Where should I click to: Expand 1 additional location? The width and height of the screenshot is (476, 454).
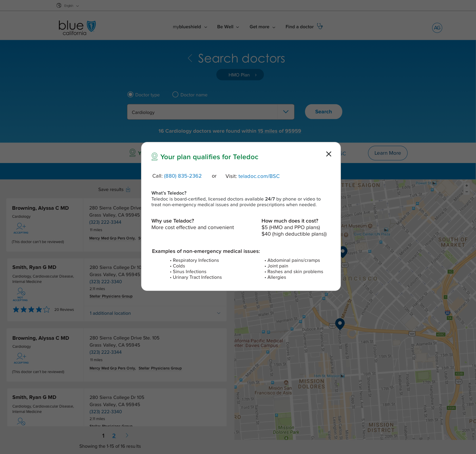coord(110,313)
